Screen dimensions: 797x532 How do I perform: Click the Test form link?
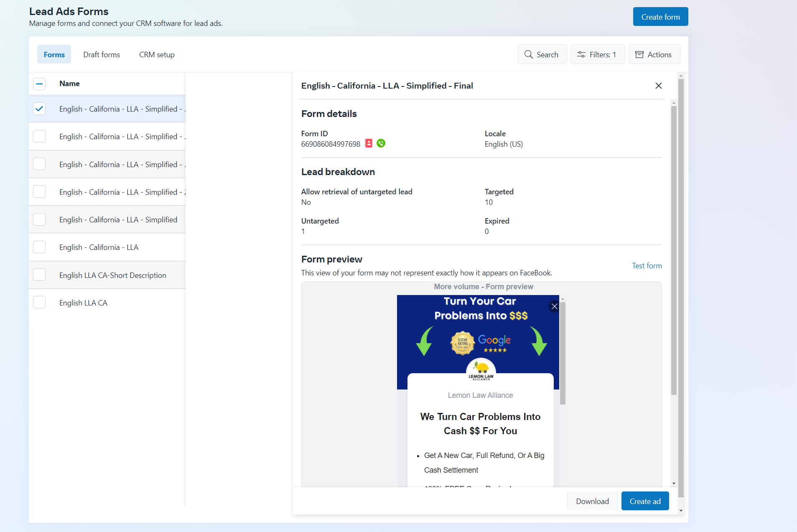coord(647,266)
